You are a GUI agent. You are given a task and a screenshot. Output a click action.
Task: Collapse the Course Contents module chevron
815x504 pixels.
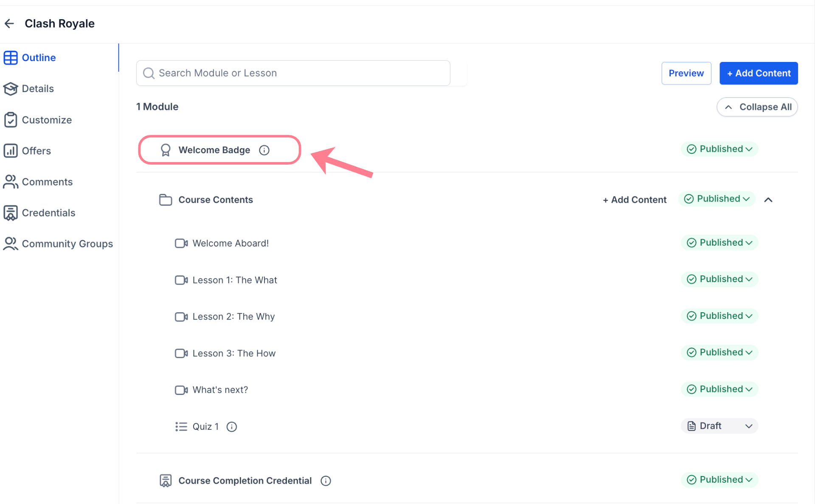pos(768,200)
